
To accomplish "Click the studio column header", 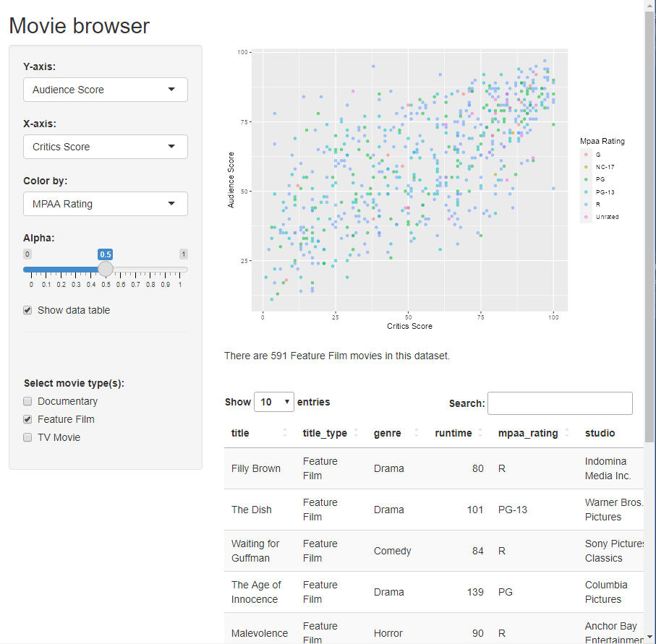I will [600, 433].
